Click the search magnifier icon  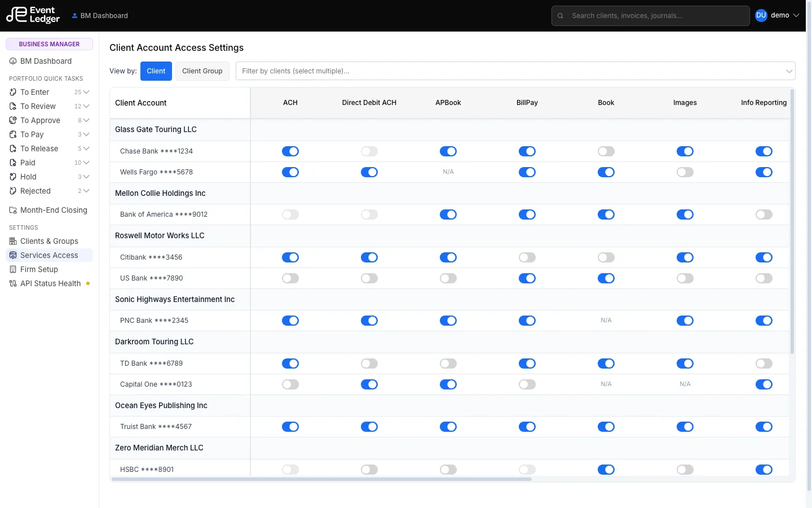pyautogui.click(x=561, y=16)
